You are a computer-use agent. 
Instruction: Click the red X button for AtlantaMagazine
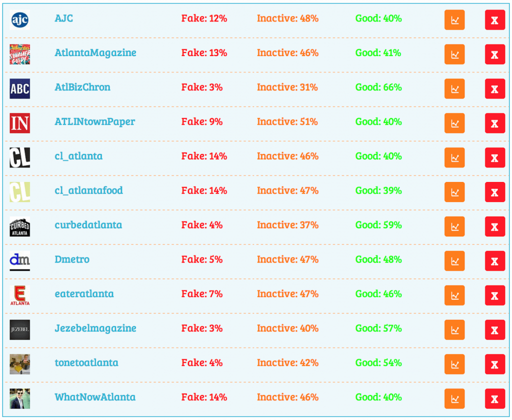pos(494,54)
